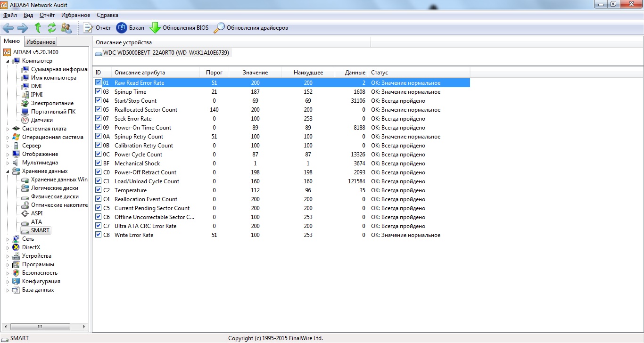Expand the Сервер tree node
Screen dimensions: 644x343
[x=8, y=146]
